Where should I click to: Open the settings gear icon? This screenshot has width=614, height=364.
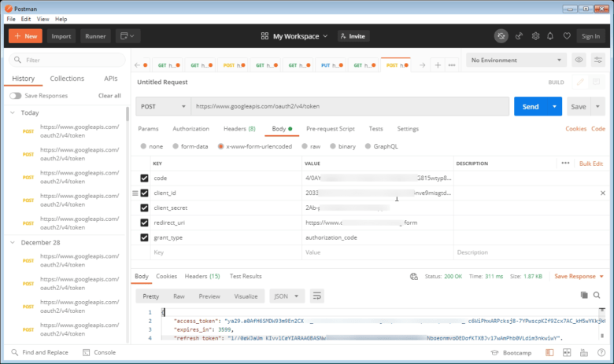535,36
